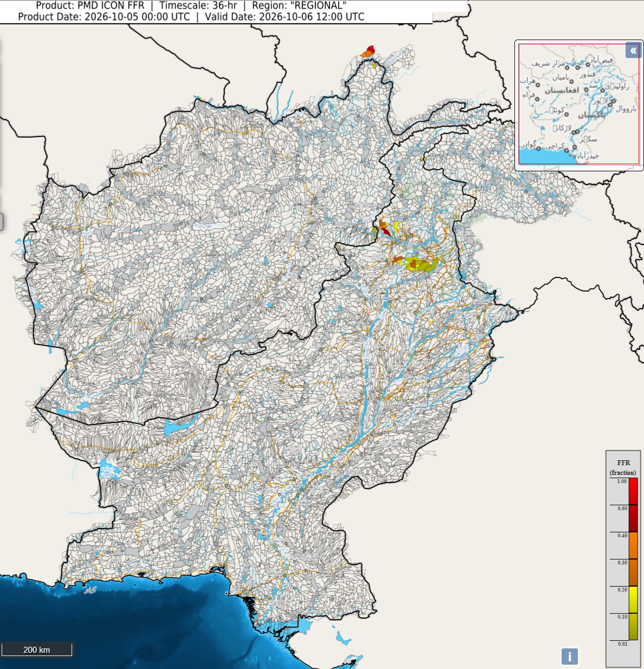Select the dark orange 0.30–0.20 legend swatch
Image resolution: width=644 pixels, height=669 pixels.
[x=633, y=573]
